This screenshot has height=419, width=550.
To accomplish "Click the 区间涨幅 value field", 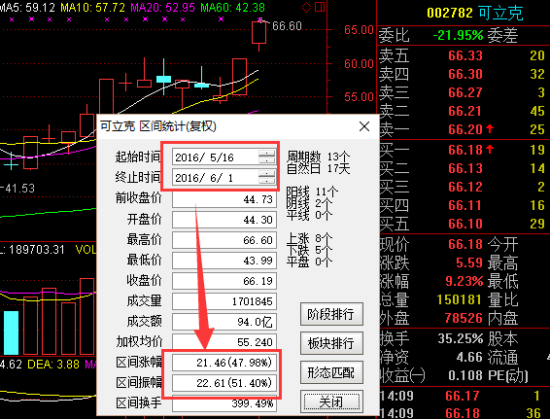I will point(224,363).
